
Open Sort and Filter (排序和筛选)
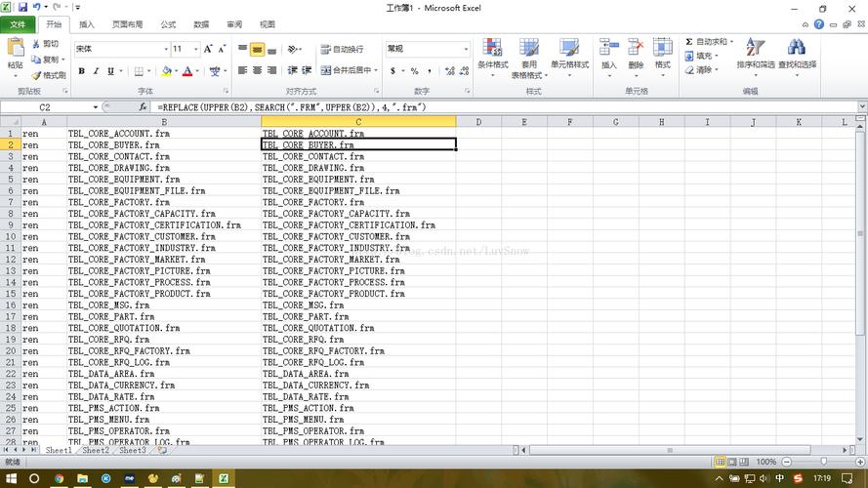click(x=756, y=55)
